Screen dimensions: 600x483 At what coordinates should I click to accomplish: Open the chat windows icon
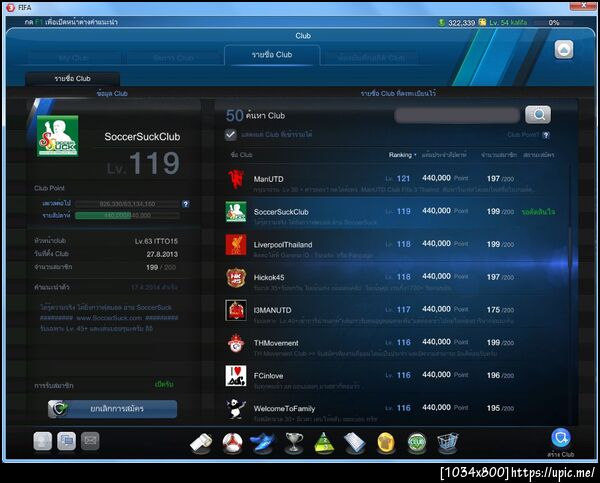pos(67,441)
